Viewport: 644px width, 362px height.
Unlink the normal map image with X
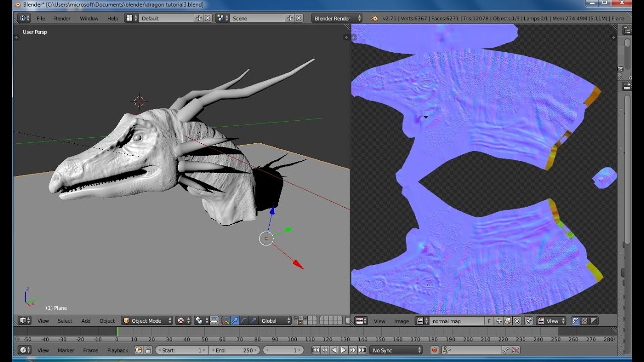pyautogui.click(x=517, y=321)
